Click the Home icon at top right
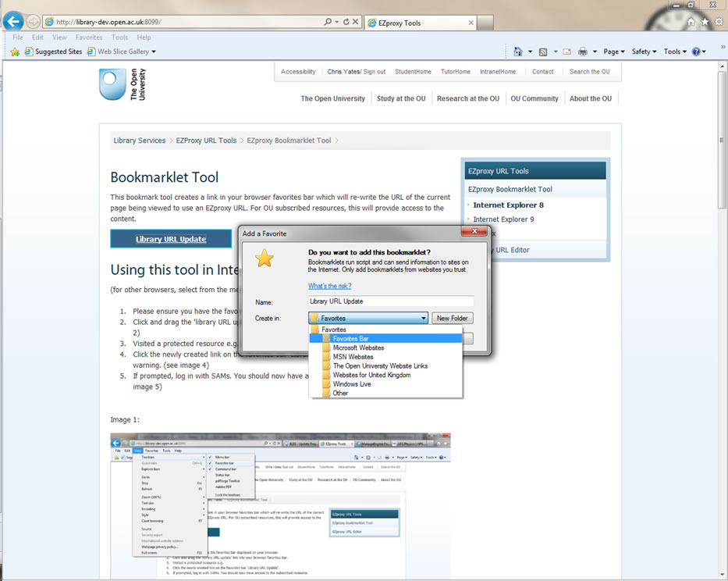 point(691,22)
